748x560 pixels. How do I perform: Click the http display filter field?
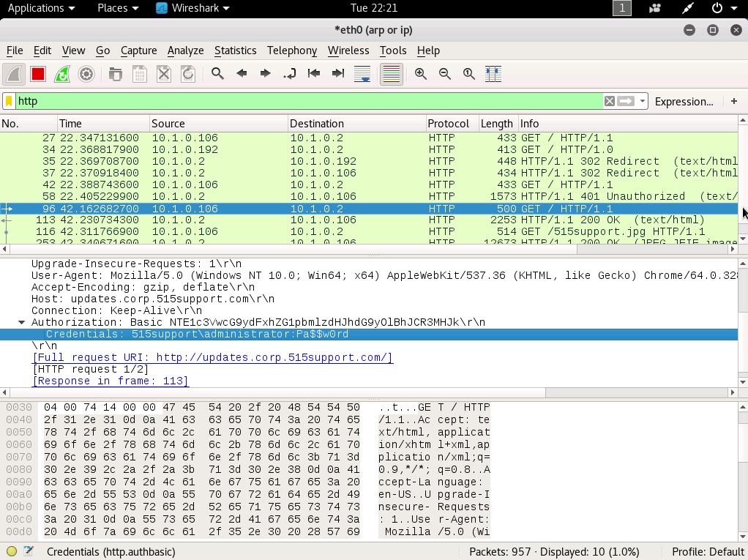point(309,101)
